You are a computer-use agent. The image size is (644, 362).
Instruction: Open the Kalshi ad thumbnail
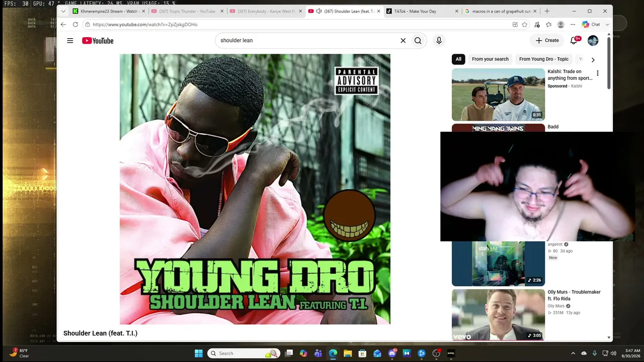[x=498, y=95]
